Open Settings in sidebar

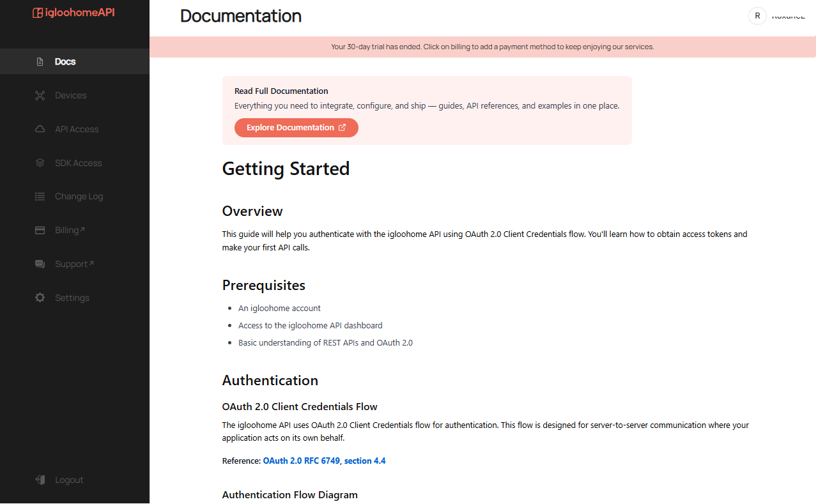pyautogui.click(x=75, y=298)
